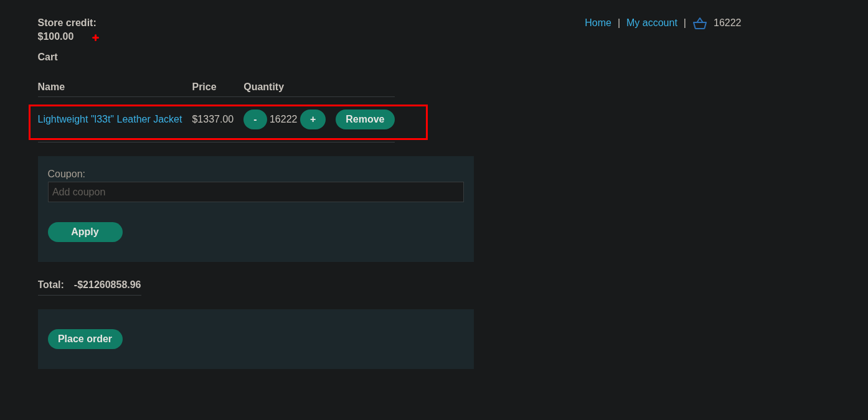Image resolution: width=868 pixels, height=420 pixels.
Task: Open the Lightweight "l33t" Leather Jacket product link
Action: click(x=110, y=119)
